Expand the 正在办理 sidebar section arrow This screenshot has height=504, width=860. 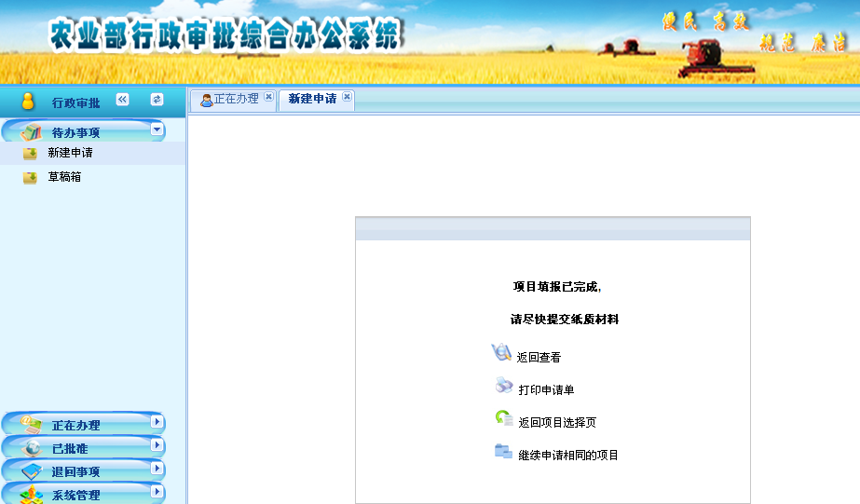click(157, 422)
